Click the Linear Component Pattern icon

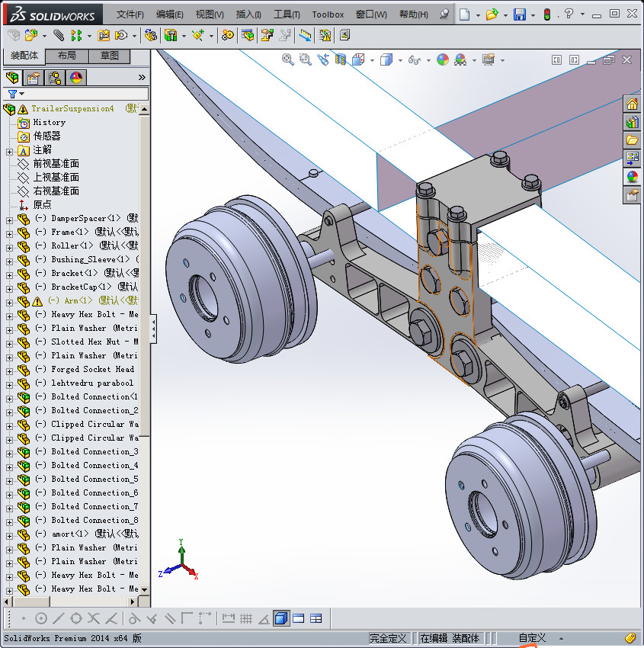76,36
